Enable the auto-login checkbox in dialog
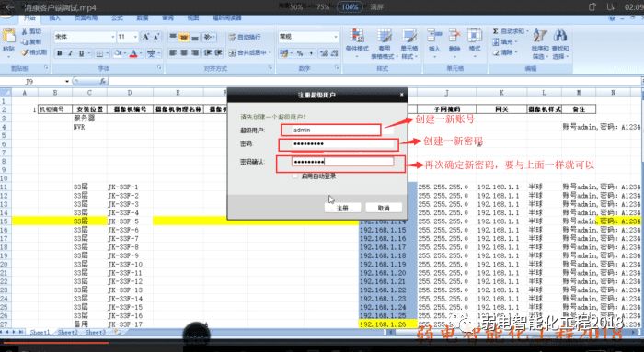Screen dimensions: 644x352 [x=295, y=176]
